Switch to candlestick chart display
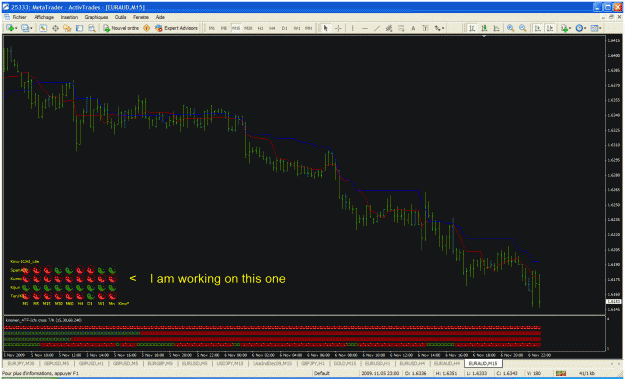625x379 pixels. click(484, 28)
